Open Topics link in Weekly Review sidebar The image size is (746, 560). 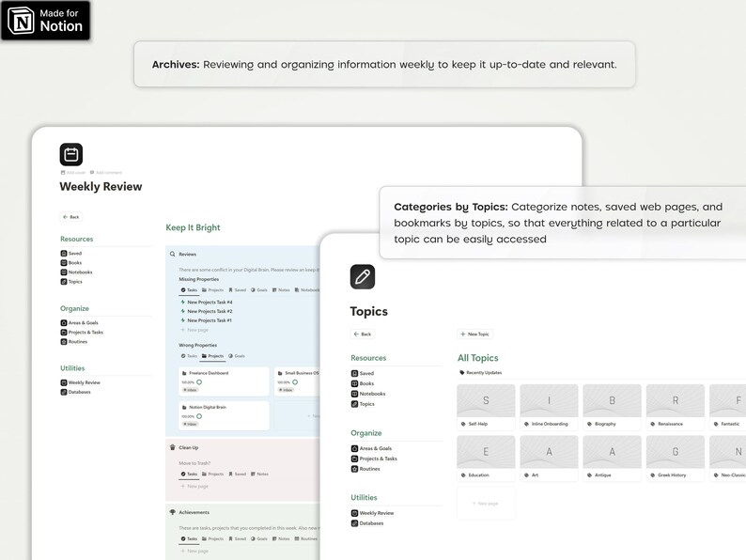click(x=71, y=282)
